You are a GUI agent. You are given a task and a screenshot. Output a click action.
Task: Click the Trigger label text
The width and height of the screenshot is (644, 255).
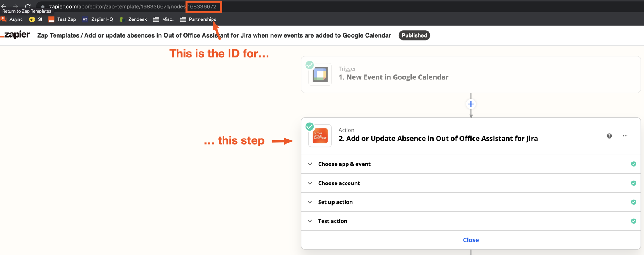pyautogui.click(x=347, y=69)
